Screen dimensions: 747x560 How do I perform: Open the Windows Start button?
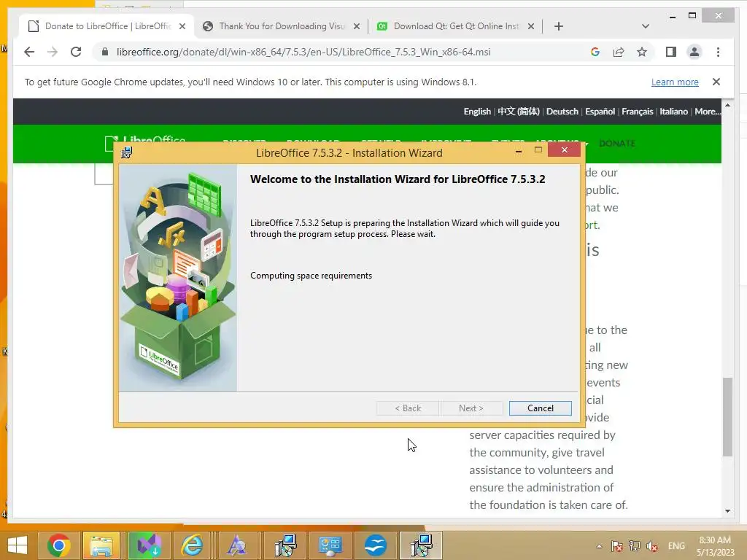[x=18, y=545]
